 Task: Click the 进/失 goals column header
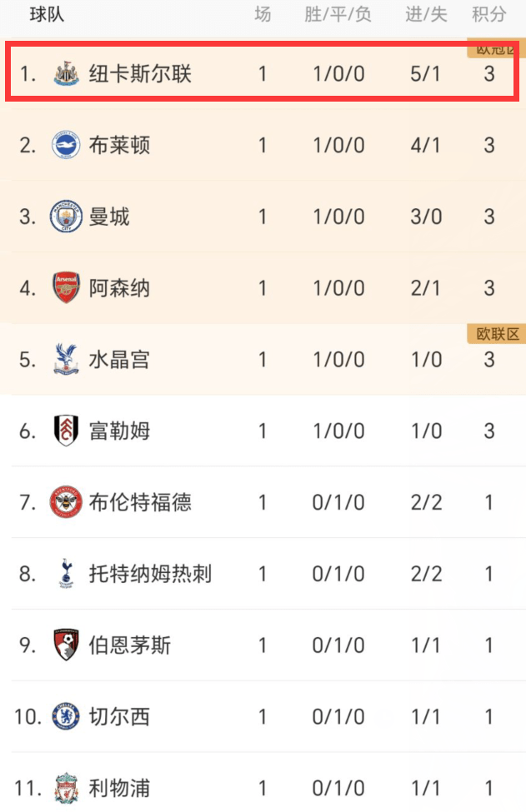tap(426, 14)
